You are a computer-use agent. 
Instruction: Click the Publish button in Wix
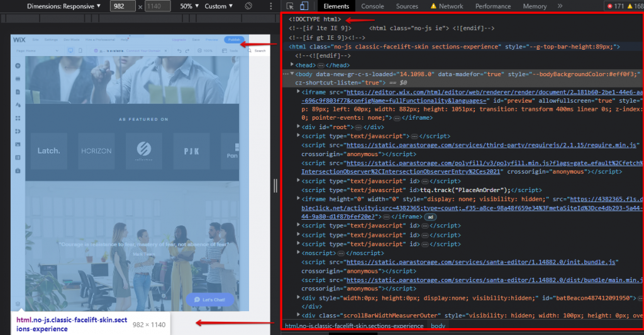tap(233, 40)
